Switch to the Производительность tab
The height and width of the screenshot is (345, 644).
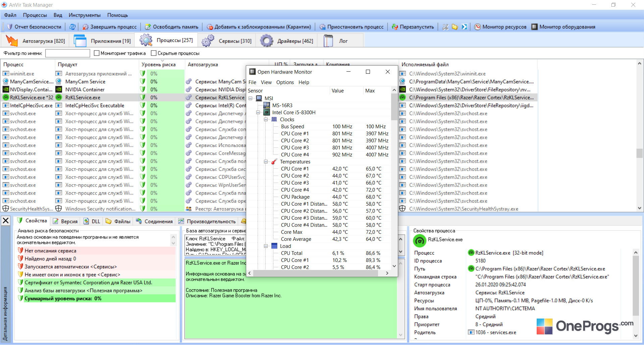pyautogui.click(x=207, y=221)
